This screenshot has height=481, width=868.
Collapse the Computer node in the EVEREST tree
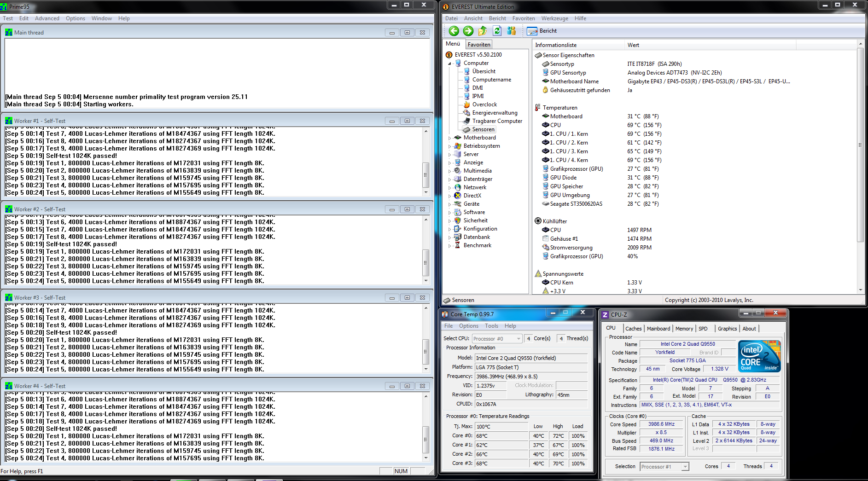tap(450, 64)
